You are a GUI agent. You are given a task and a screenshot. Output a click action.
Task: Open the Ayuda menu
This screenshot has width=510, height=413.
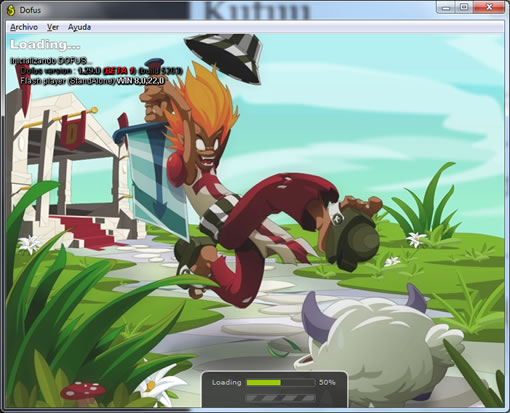79,27
